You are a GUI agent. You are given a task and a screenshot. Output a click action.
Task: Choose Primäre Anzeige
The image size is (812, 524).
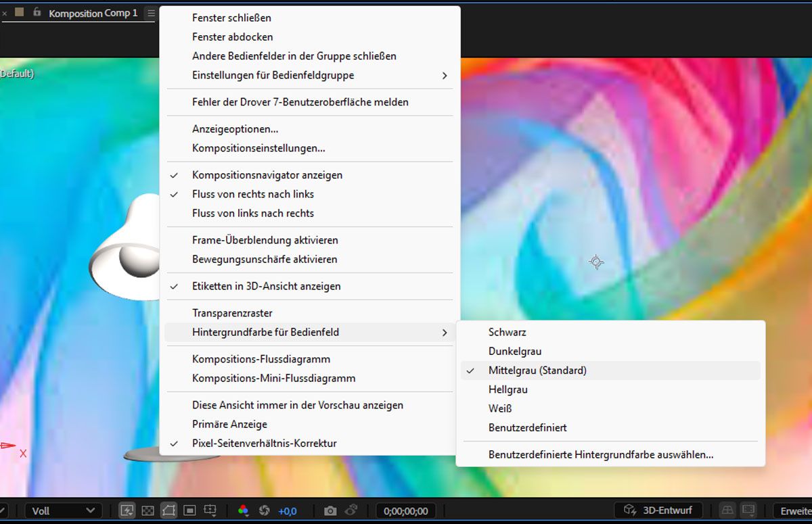[x=309, y=424]
